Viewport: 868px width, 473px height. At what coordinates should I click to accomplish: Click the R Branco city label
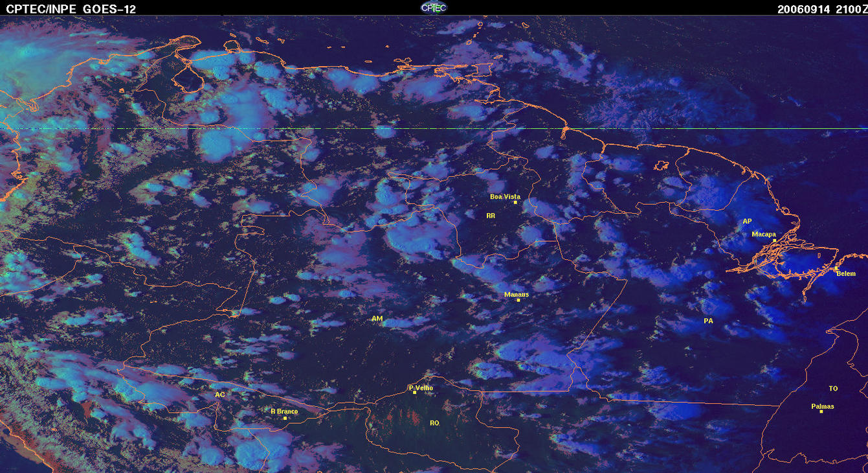coord(284,411)
